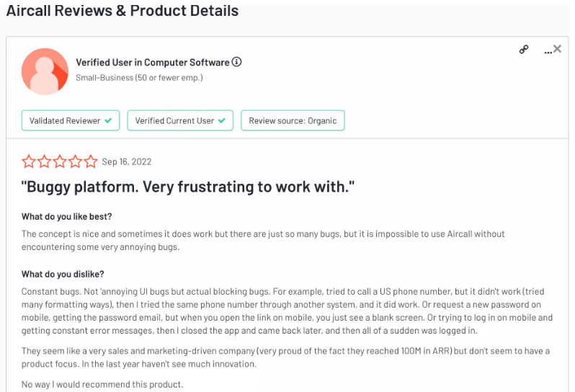The width and height of the screenshot is (575, 392).
Task: Click the Review source: Organic badge
Action: [x=293, y=120]
